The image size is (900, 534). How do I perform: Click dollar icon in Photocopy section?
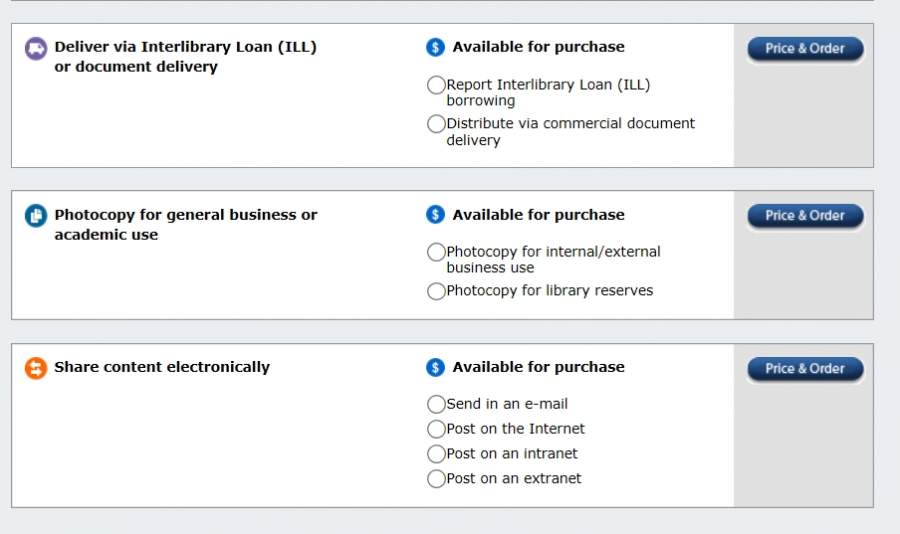pyautogui.click(x=435, y=215)
